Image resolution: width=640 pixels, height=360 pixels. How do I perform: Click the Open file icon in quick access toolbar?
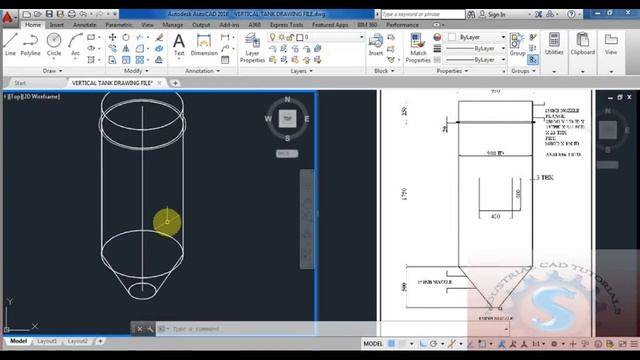pyautogui.click(x=38, y=14)
